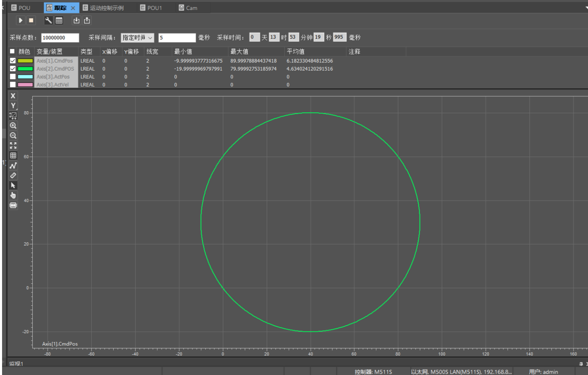Click the horizontal fit-width tool

pos(13,205)
